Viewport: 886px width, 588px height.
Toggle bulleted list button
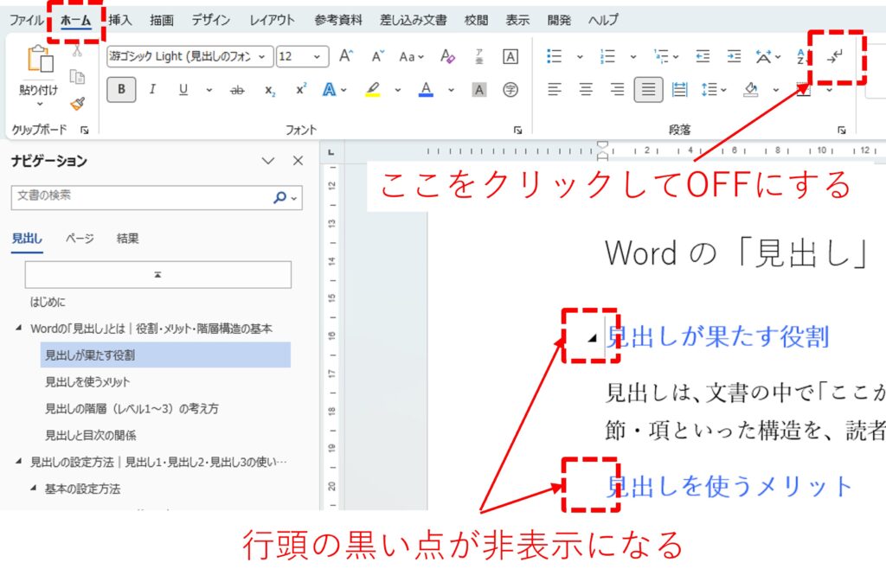(x=555, y=56)
